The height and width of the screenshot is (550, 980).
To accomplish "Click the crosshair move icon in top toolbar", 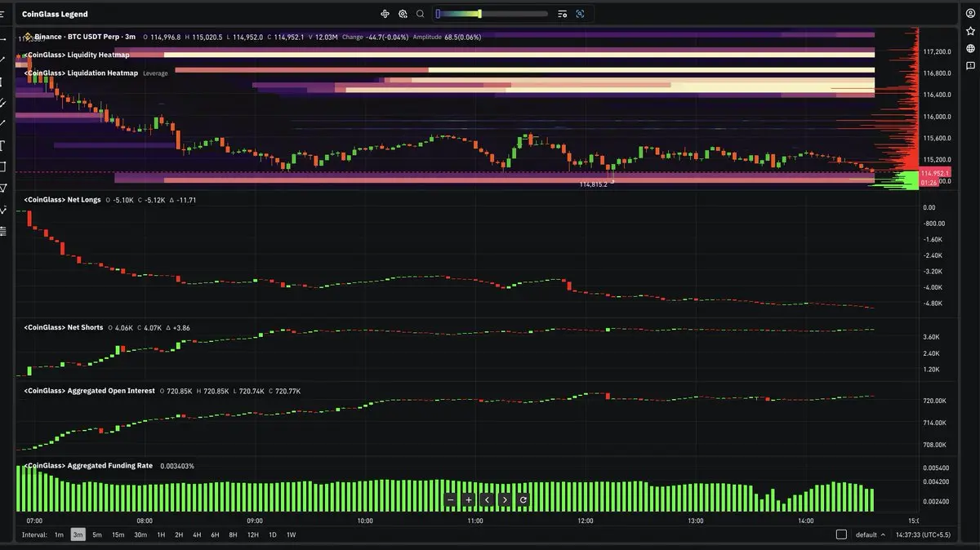I will (385, 14).
